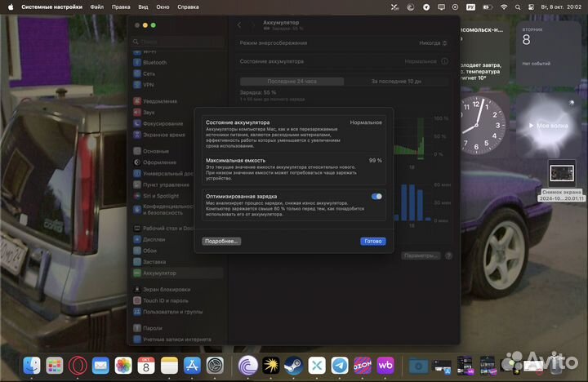This screenshot has width=588, height=382.
Task: Click the Готово button
Action: 373,241
